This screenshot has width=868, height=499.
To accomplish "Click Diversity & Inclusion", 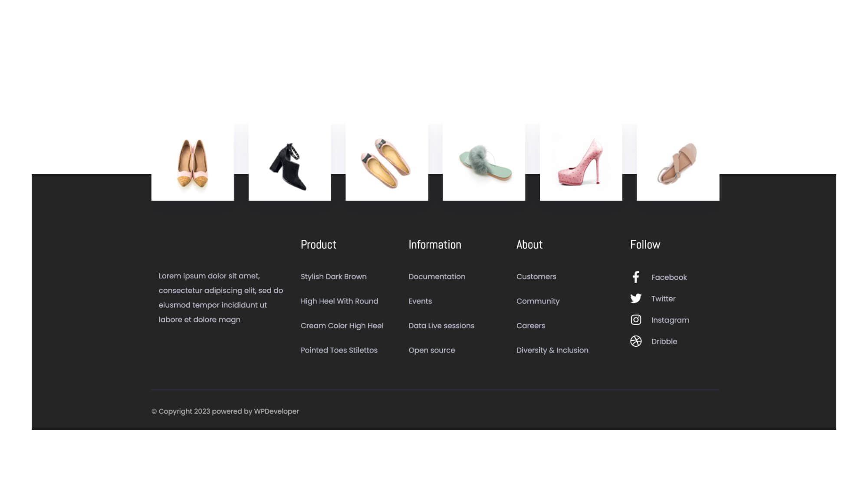I will 552,350.
